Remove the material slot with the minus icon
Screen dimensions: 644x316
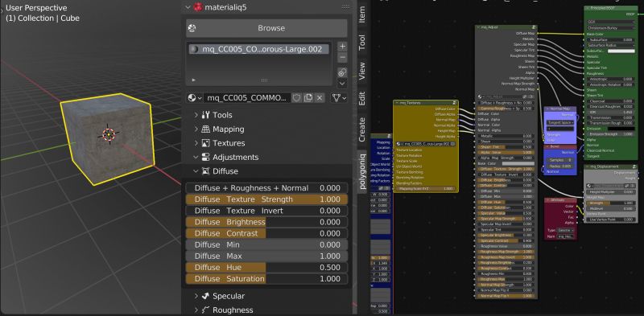343,58
